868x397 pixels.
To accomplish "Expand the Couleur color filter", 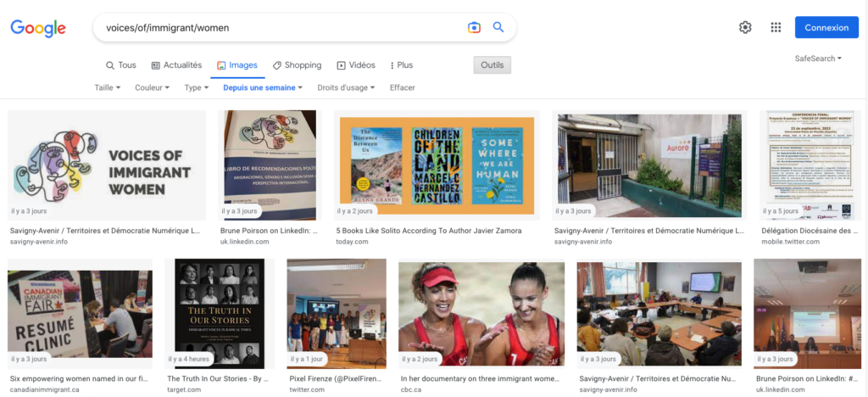I will tap(153, 87).
